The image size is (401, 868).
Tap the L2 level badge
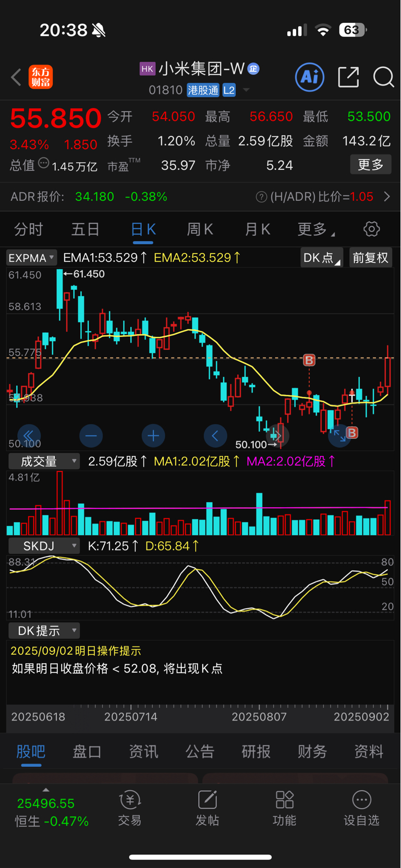(229, 90)
